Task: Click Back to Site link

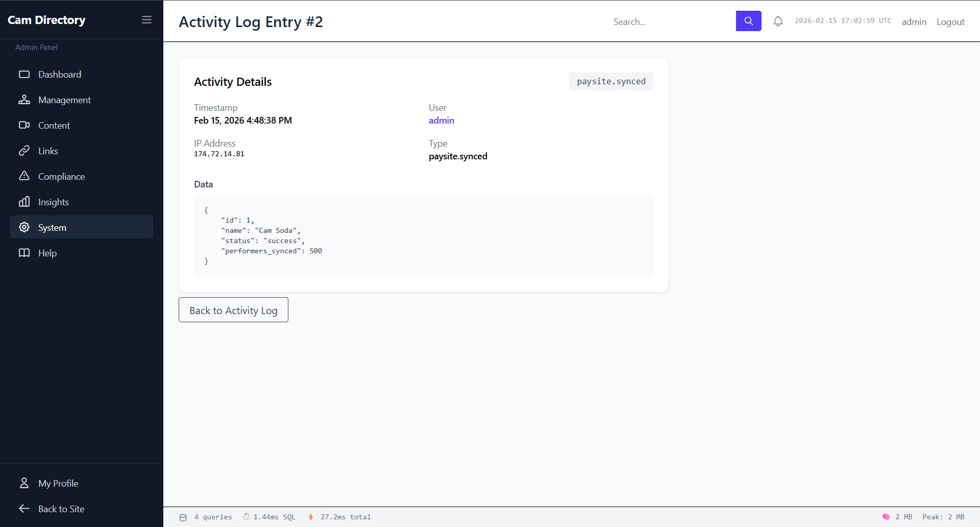Action: 61,509
